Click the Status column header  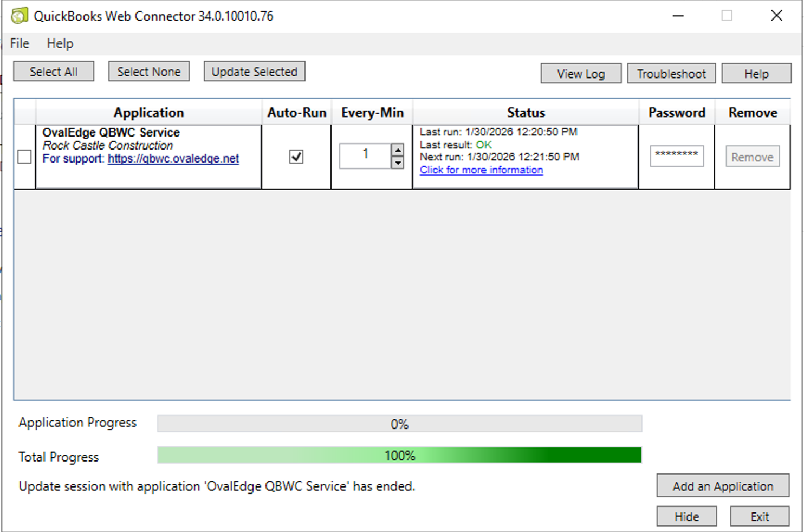point(526,112)
